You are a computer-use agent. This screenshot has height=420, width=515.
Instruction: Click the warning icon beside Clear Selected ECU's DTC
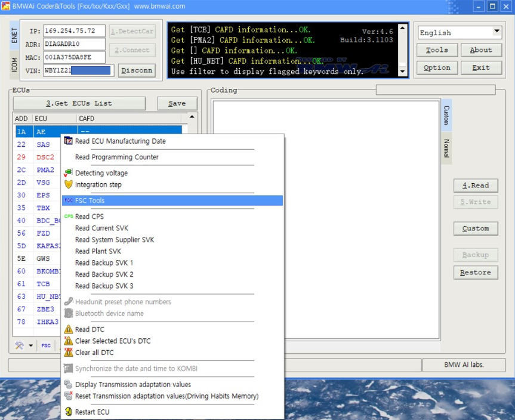(x=68, y=341)
